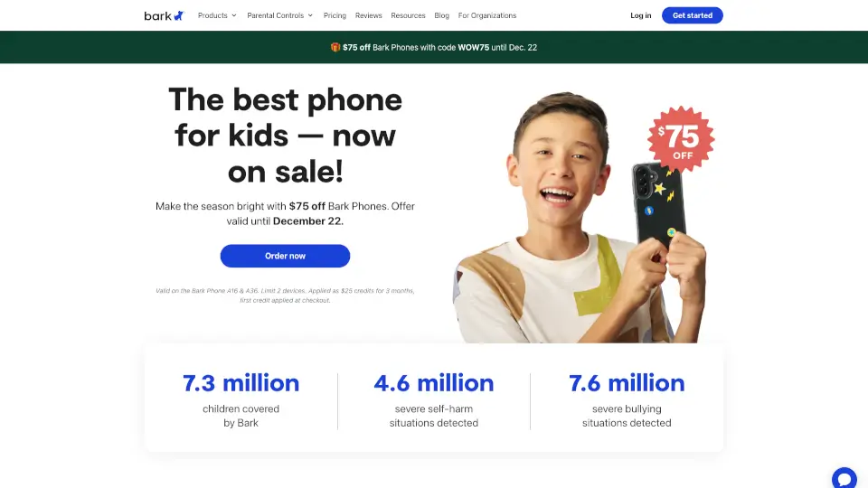868x488 pixels.
Task: Click the Get started button
Action: click(692, 15)
